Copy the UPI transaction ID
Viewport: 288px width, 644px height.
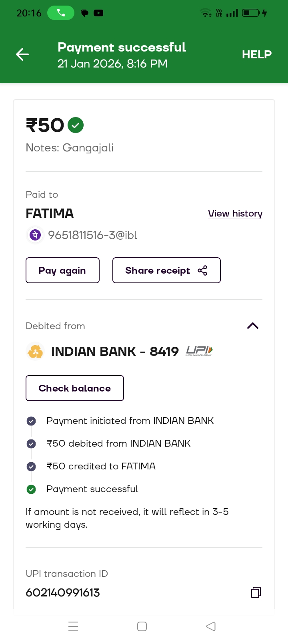click(x=256, y=592)
